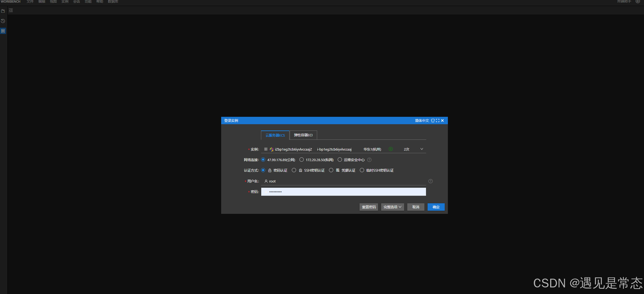Click help icon beside the username field

(x=430, y=181)
